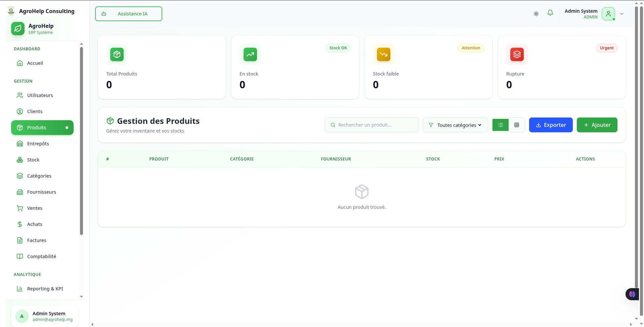
Task: Click the Exporter button
Action: point(551,125)
